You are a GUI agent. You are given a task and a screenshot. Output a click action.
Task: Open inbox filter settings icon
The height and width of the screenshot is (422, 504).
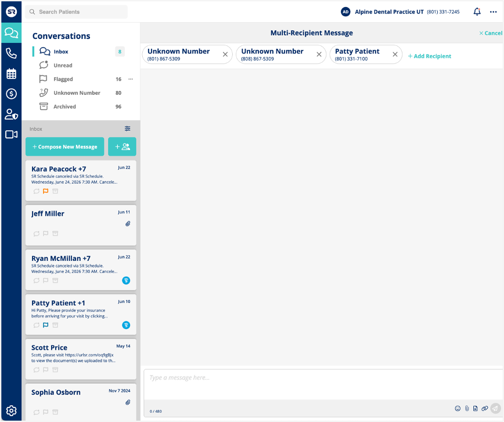pos(128,129)
